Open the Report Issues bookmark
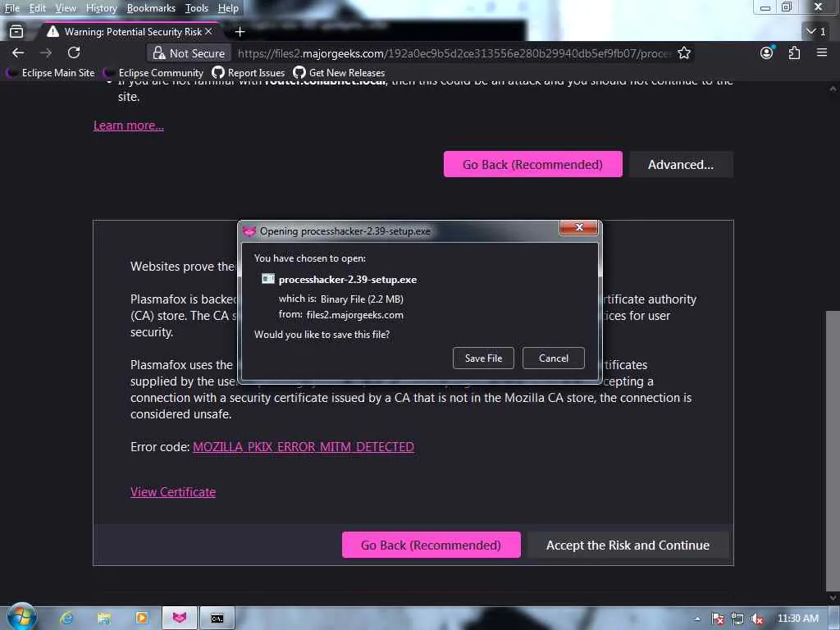 pyautogui.click(x=248, y=72)
